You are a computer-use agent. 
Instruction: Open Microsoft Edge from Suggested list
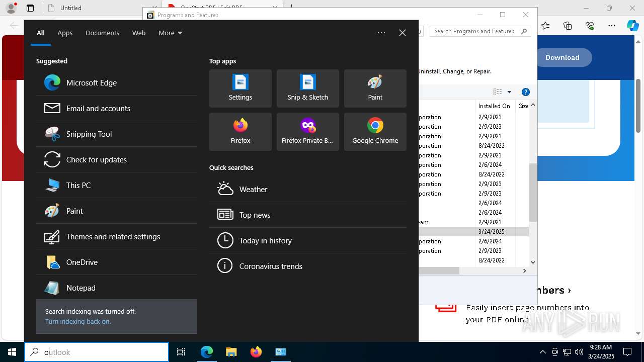point(117,83)
